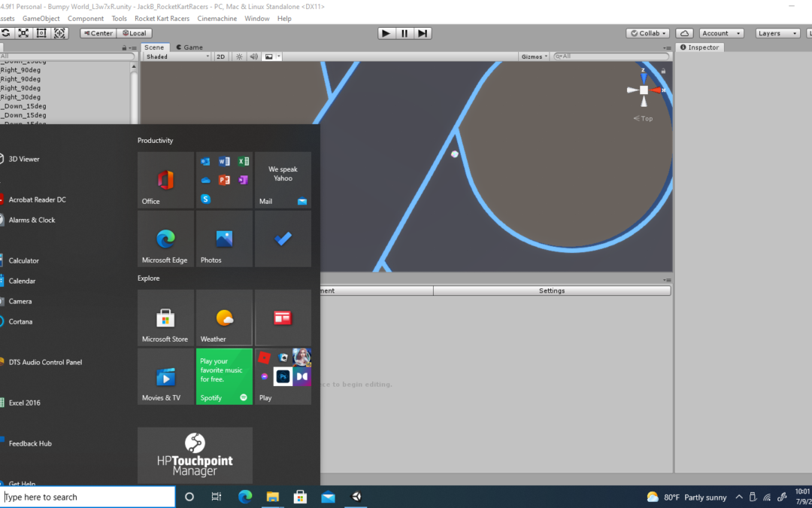
Task: Toggle scene gizmo rotation lock
Action: [x=663, y=71]
